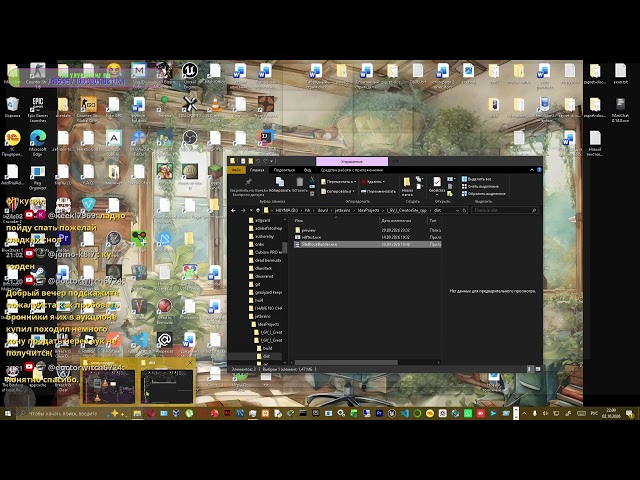
Task: Open the Properties (Свойства) dropdown arrow
Action: coord(437,195)
